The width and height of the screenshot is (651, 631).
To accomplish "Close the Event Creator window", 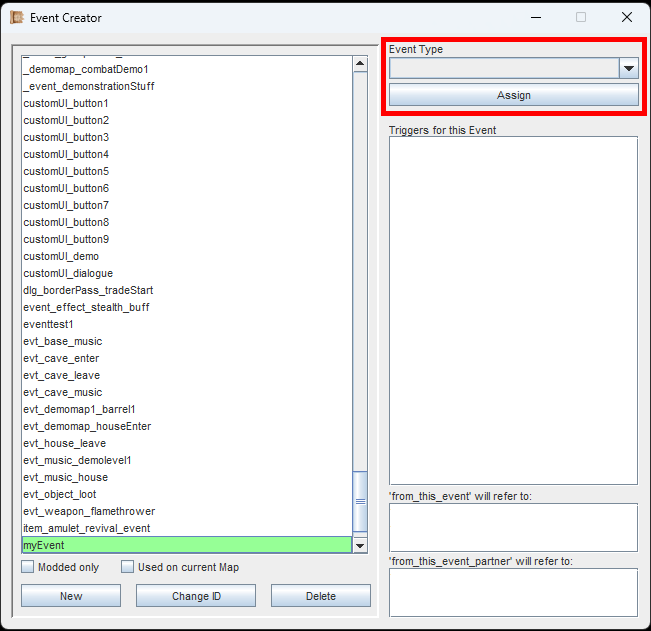I will click(x=626, y=17).
